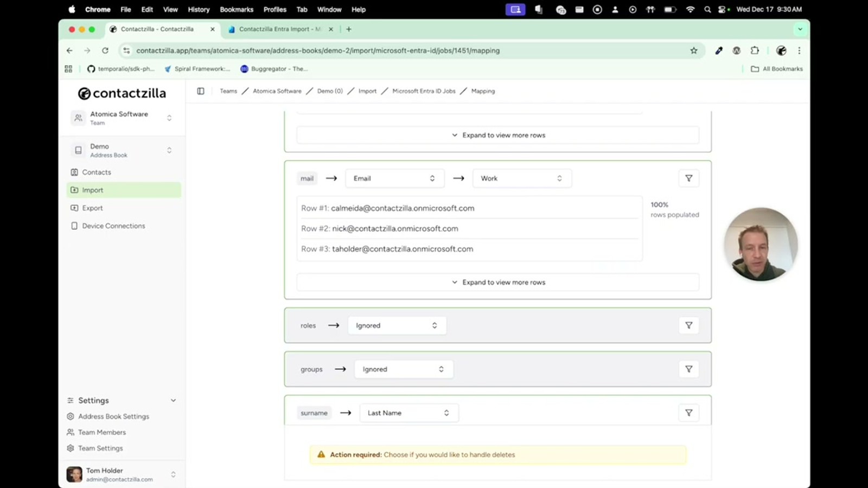
Task: Go to the Import breadcrumb
Action: [367, 91]
